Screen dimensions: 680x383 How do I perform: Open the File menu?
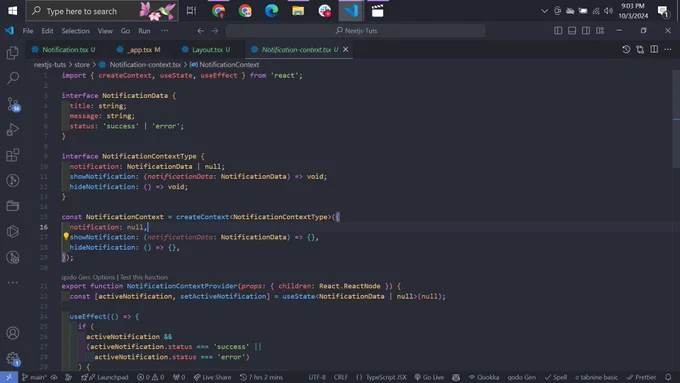pyautogui.click(x=28, y=31)
